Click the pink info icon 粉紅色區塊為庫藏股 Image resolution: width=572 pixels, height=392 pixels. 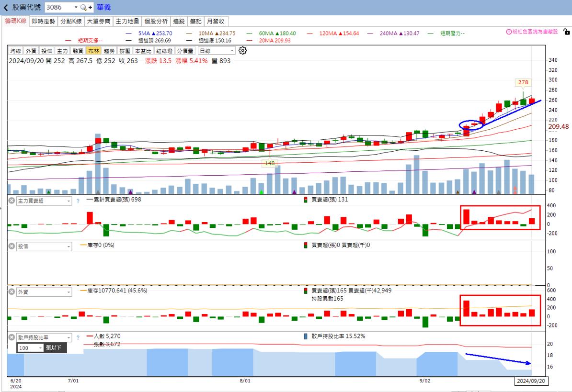tap(509, 32)
